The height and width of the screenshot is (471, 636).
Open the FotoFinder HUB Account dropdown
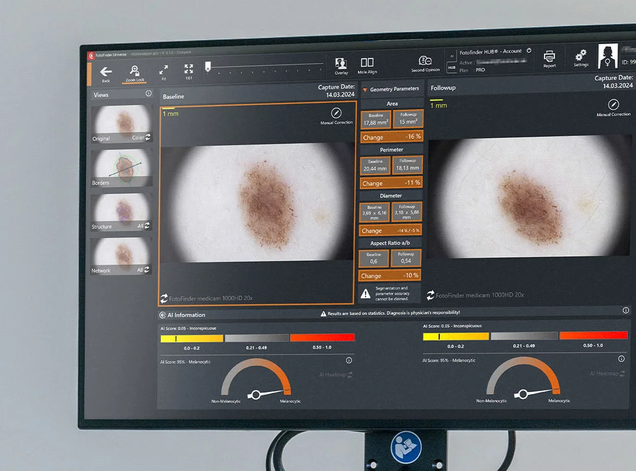tap(529, 51)
